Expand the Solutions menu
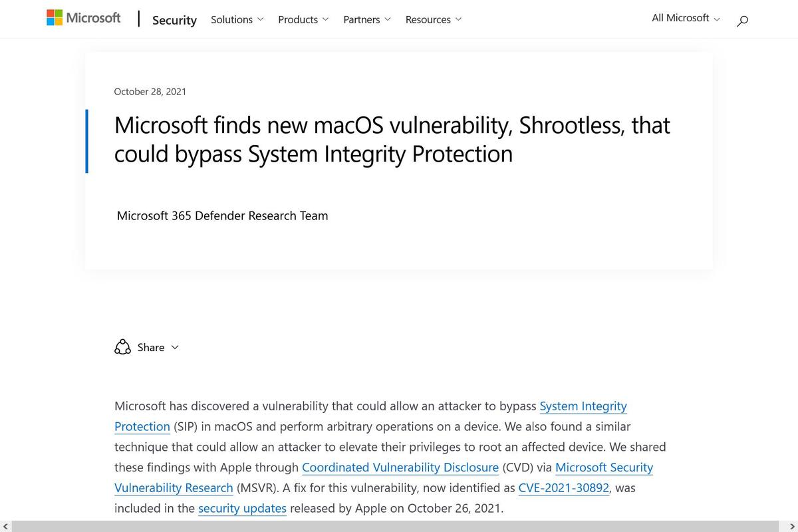 click(x=237, y=19)
